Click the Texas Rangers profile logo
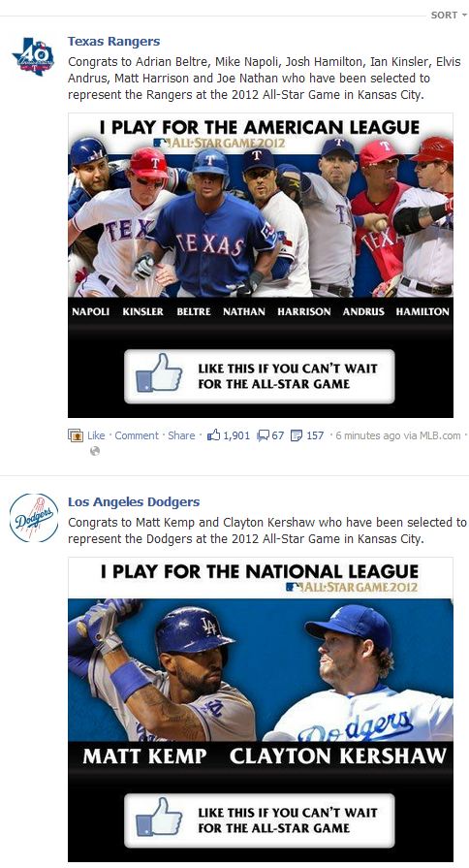469x868 pixels. [34, 56]
